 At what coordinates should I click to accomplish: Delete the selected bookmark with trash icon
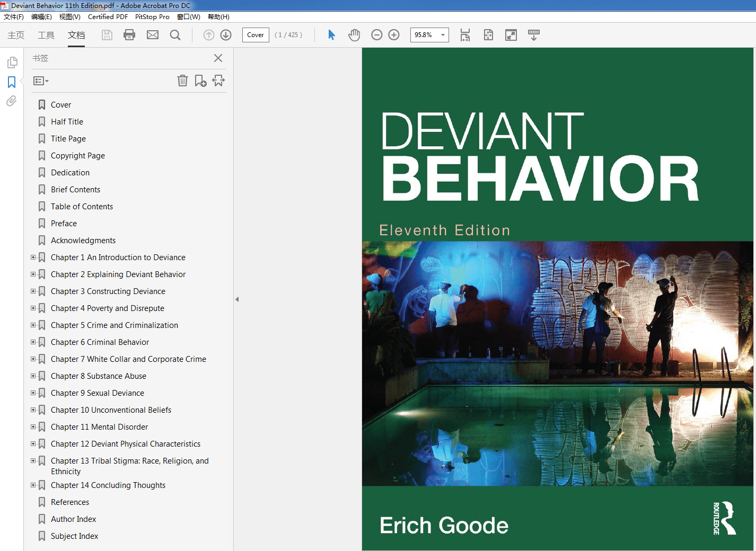[x=182, y=81]
